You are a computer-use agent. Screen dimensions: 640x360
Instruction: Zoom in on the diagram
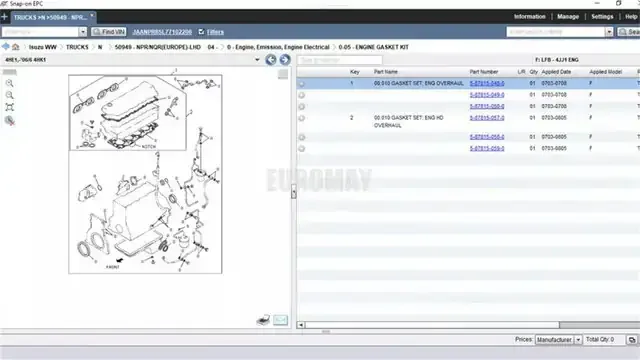(9, 83)
